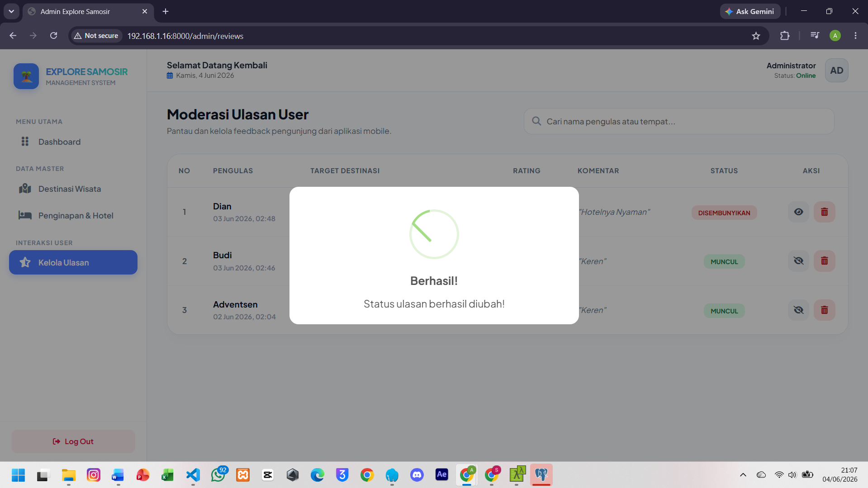Click the Berhasil! success dialog heading
This screenshot has width=868, height=488.
point(434,281)
